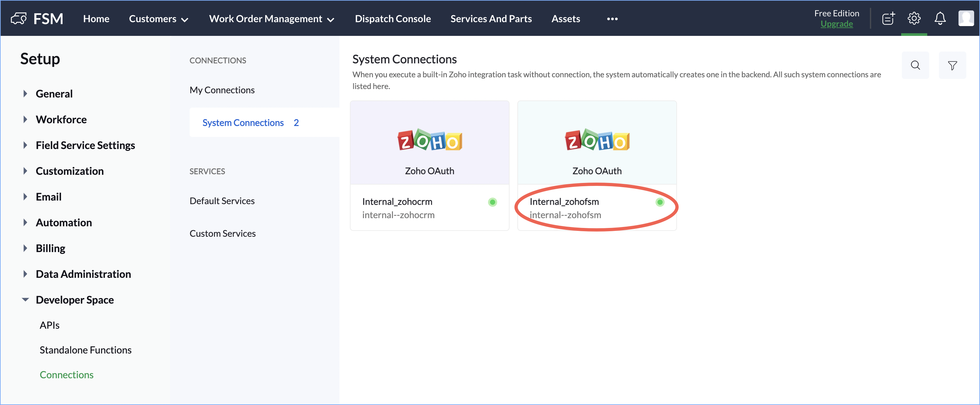Search system connections with magnifier icon
980x405 pixels.
[915, 66]
